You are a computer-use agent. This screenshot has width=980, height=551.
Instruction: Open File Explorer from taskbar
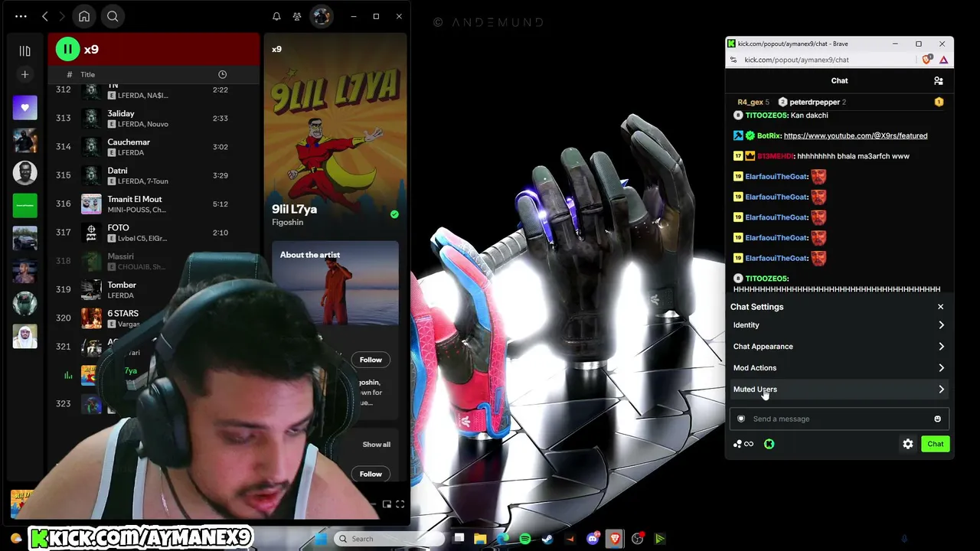pos(480,539)
